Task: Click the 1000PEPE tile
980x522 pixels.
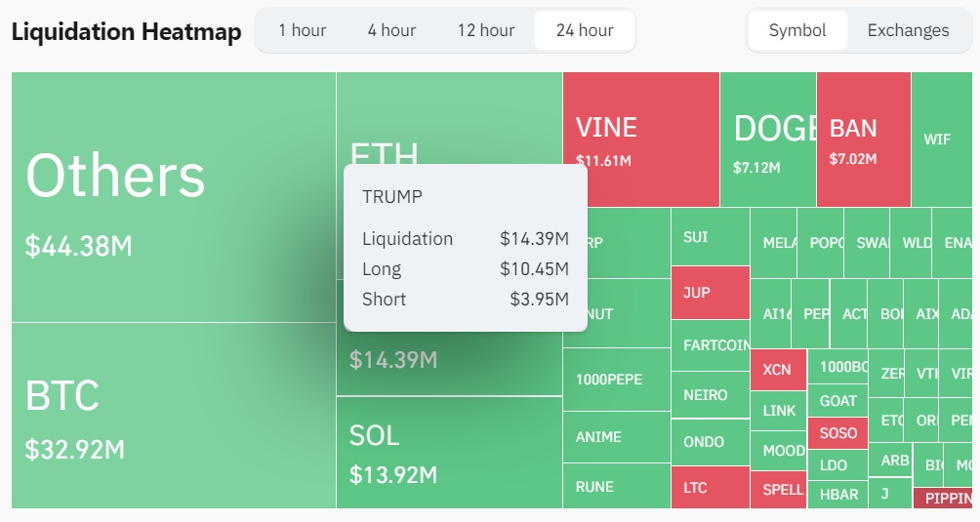Action: tap(616, 380)
